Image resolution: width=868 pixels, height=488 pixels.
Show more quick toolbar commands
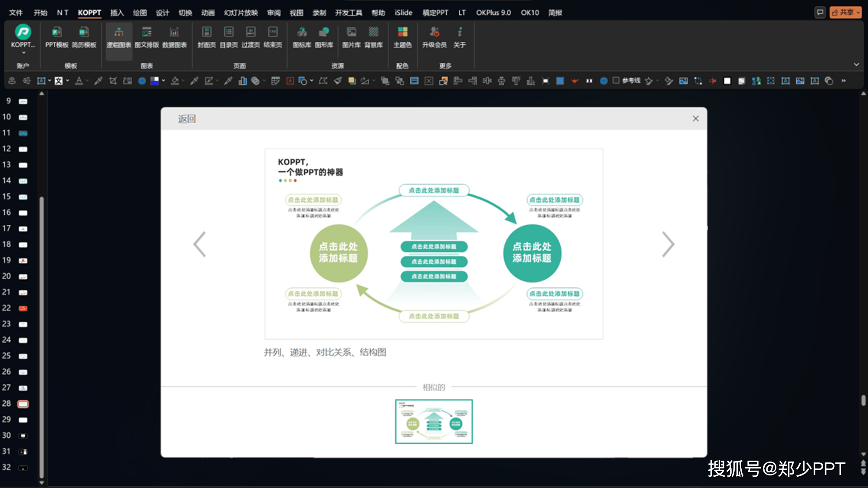(x=844, y=81)
